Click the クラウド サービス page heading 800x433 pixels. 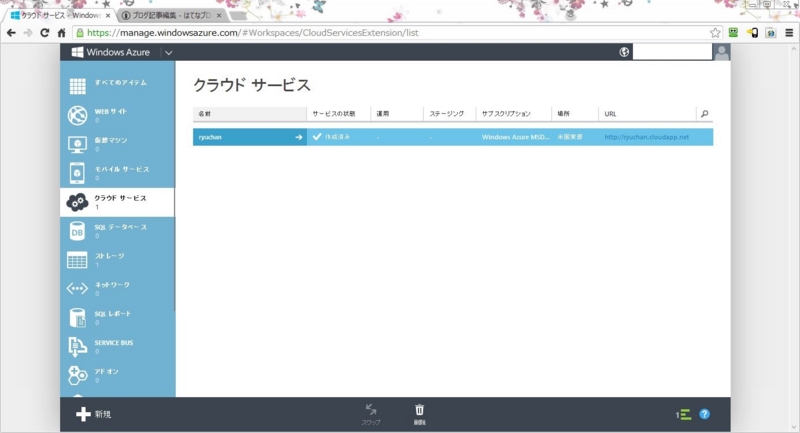(252, 85)
